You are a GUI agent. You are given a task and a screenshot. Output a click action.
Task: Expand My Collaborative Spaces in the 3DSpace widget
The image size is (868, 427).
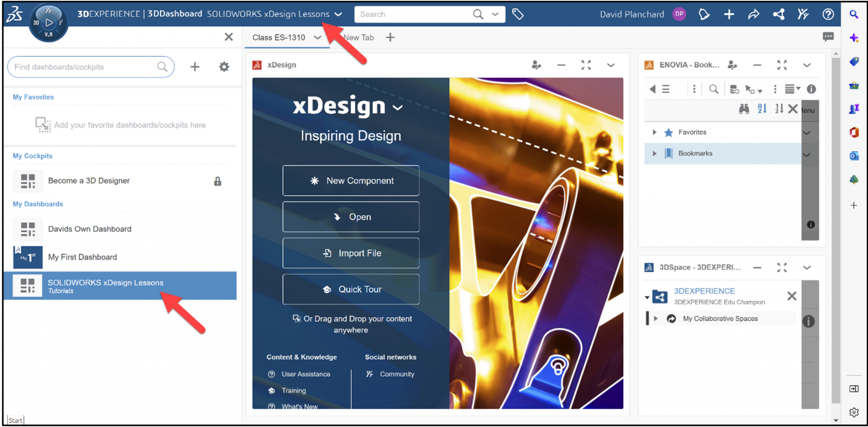pos(656,319)
